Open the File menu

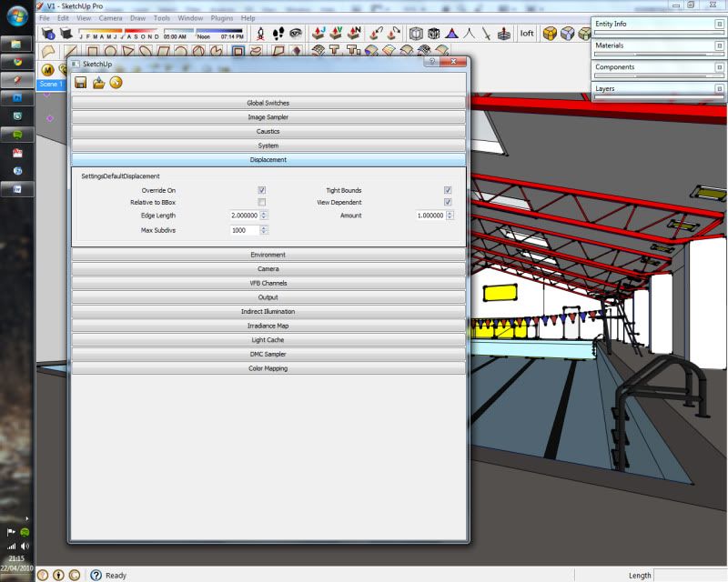(45, 18)
